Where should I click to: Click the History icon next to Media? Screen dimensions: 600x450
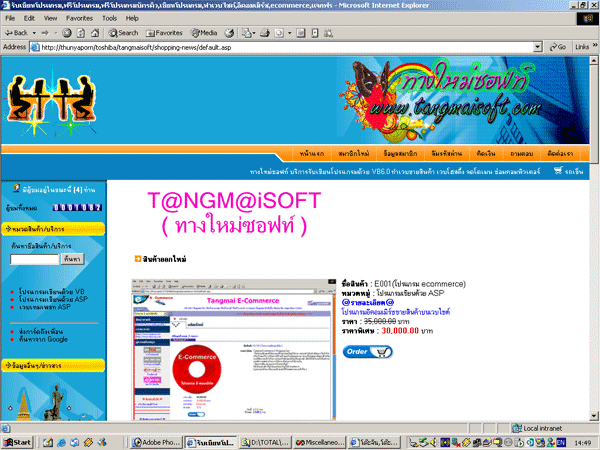pos(229,33)
